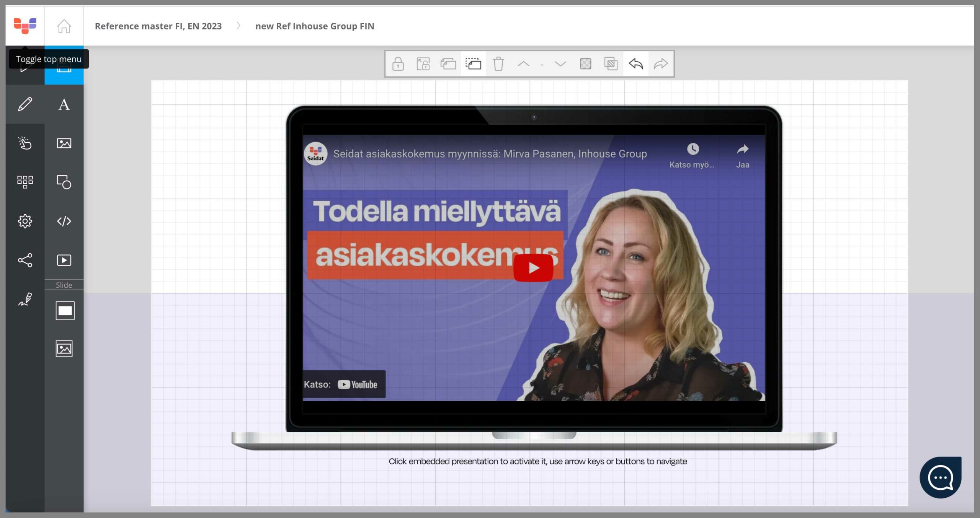Open the share presentation icon

pos(25,260)
